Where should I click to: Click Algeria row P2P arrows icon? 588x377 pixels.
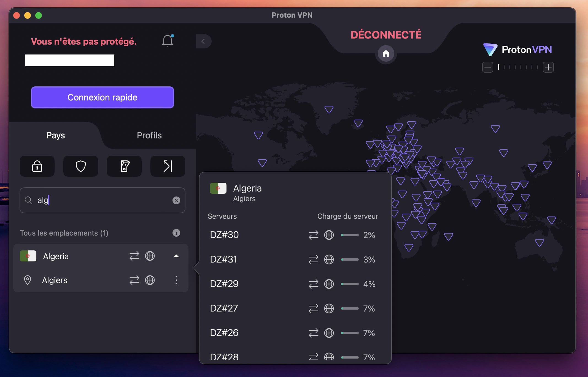[x=134, y=256]
